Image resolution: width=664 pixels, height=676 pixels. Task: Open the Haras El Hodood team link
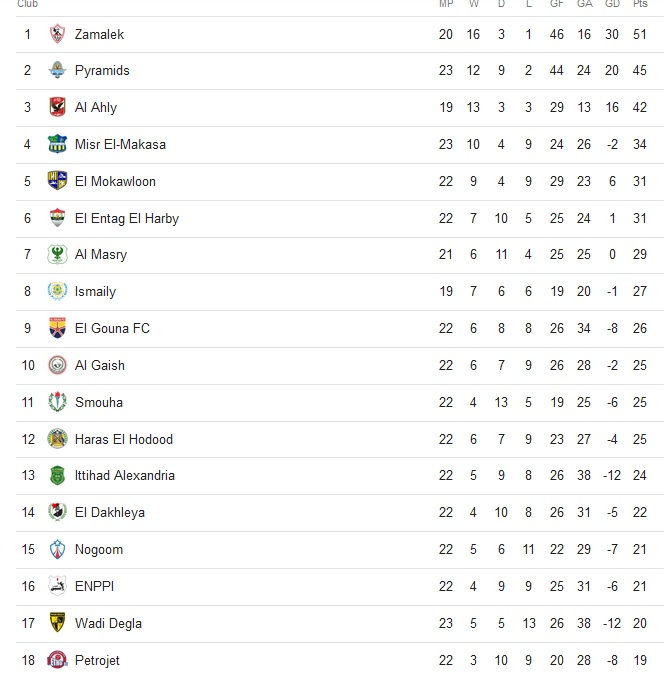tap(124, 439)
